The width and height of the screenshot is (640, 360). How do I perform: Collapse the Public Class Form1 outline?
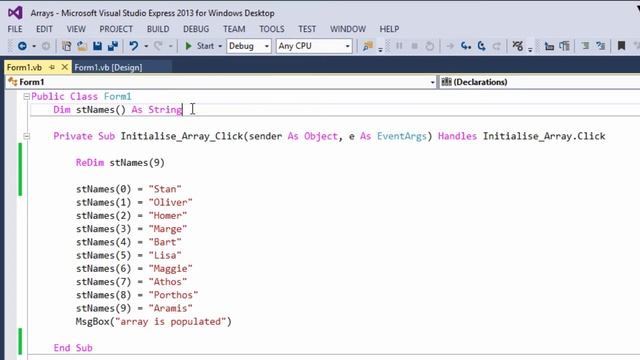[x=27, y=96]
